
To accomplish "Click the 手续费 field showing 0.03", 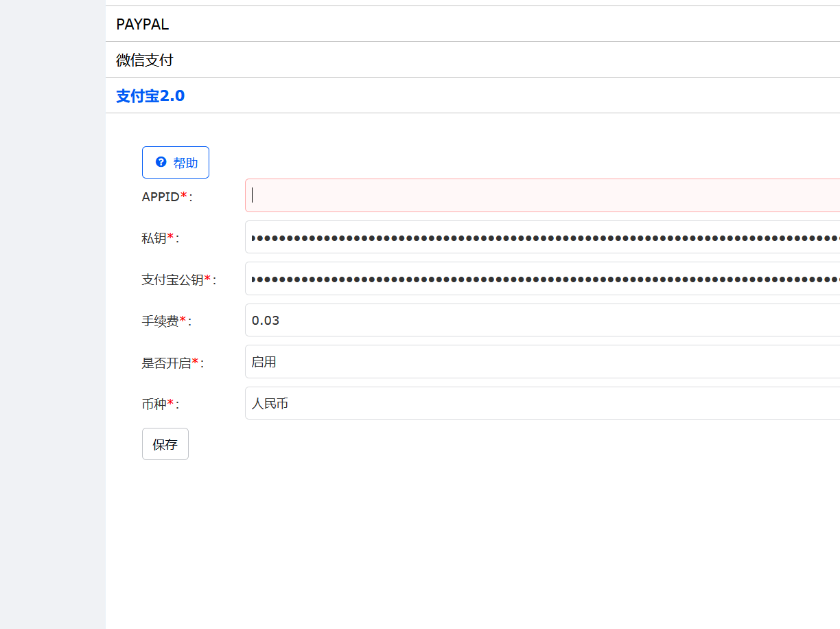I will (542, 320).
